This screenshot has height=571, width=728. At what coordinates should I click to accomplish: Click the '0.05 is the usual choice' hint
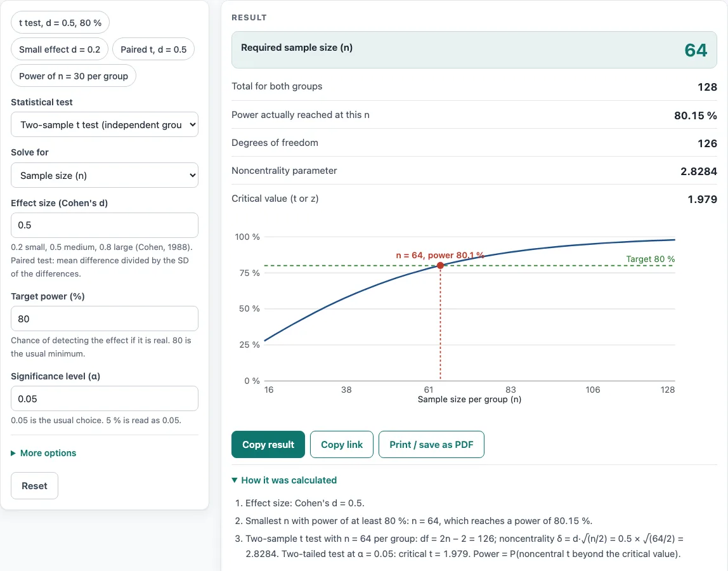96,421
